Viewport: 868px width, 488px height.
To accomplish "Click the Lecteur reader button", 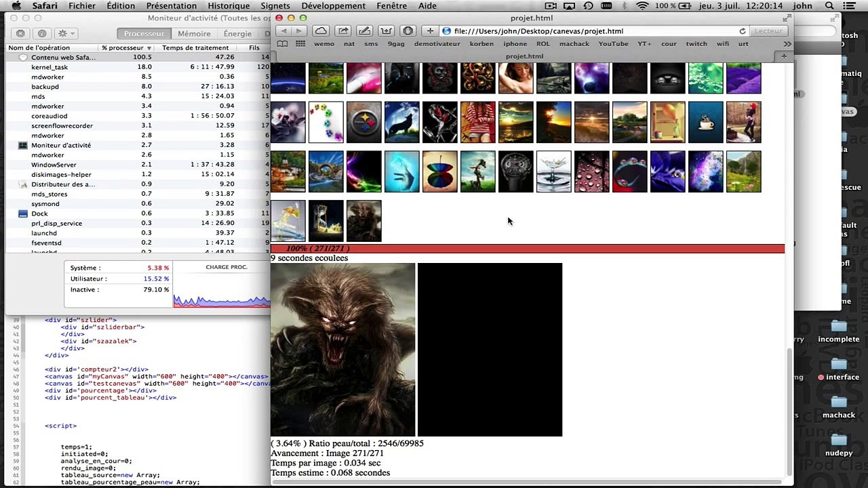I will pos(768,31).
